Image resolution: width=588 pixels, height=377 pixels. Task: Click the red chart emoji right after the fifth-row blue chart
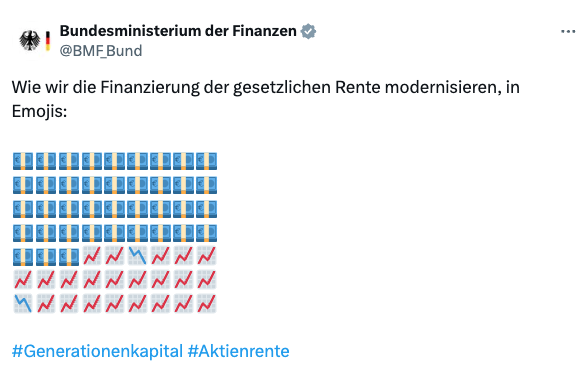coord(160,256)
